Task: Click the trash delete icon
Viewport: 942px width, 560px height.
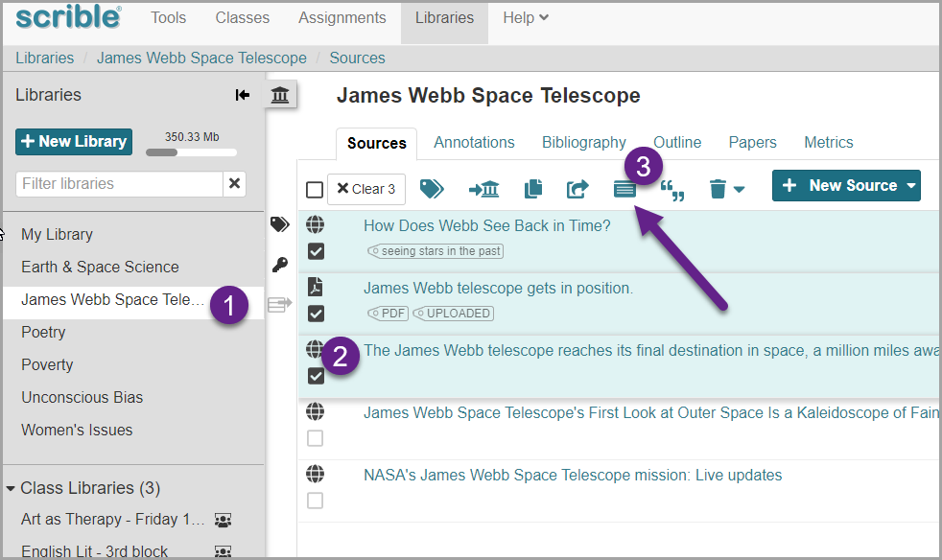Action: coord(718,189)
